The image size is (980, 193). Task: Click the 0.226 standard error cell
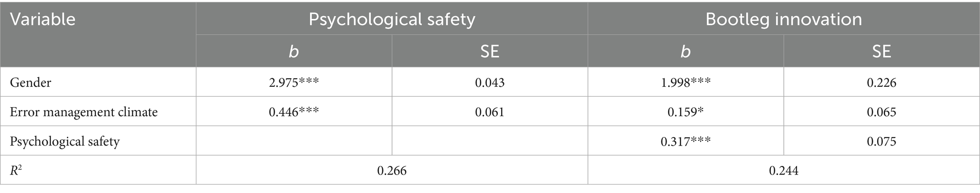(x=881, y=83)
